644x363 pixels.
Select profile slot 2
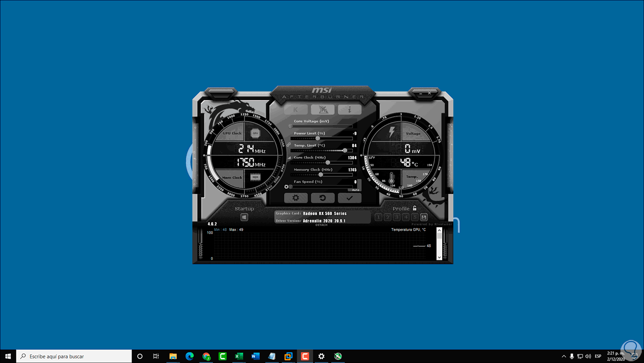click(x=387, y=217)
